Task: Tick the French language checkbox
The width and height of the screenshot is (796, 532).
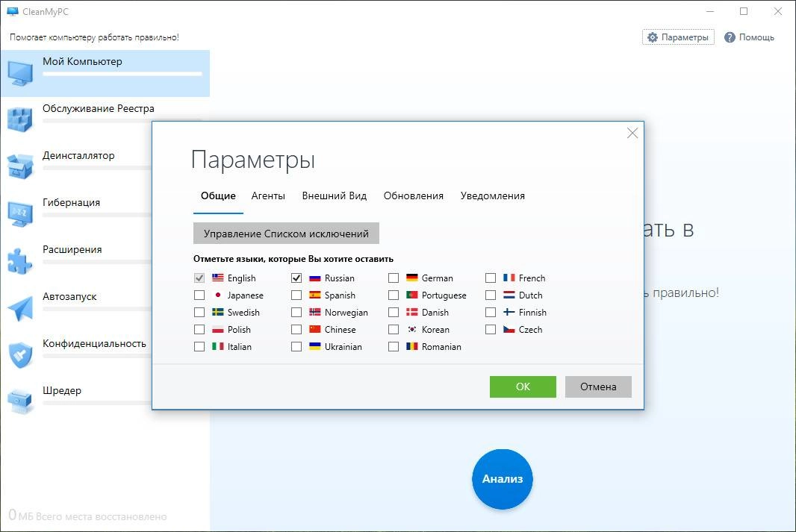Action: [x=491, y=278]
